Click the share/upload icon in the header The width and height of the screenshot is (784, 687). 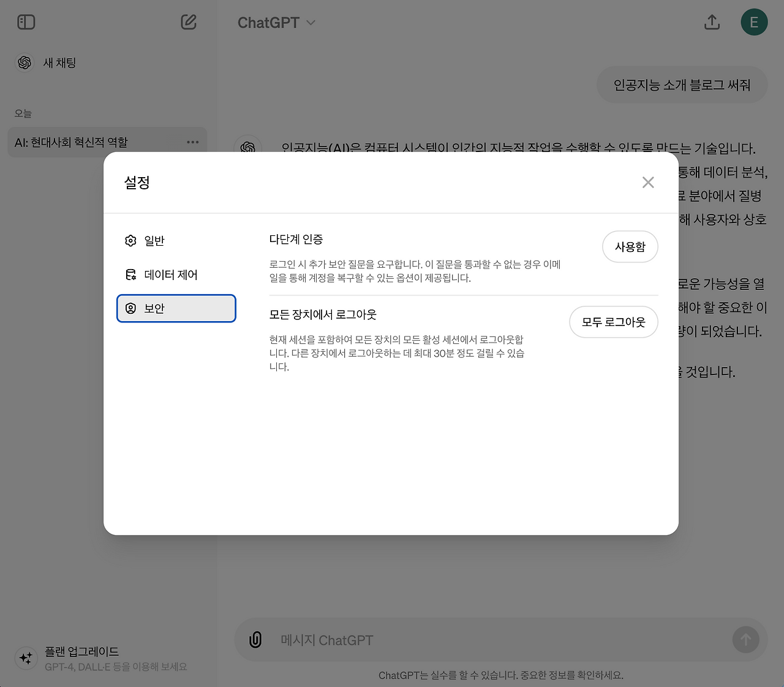pyautogui.click(x=712, y=22)
